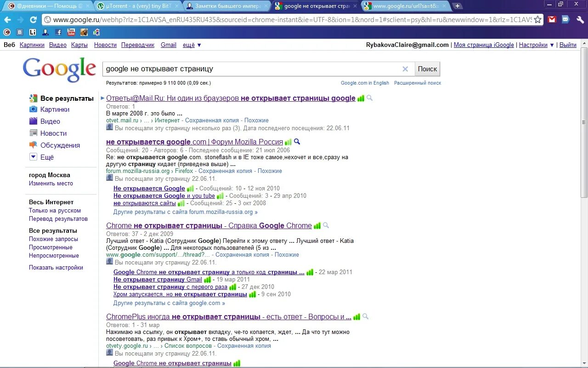Open the 'Моя страница iGoogle' link
The height and width of the screenshot is (368, 588).
point(484,45)
